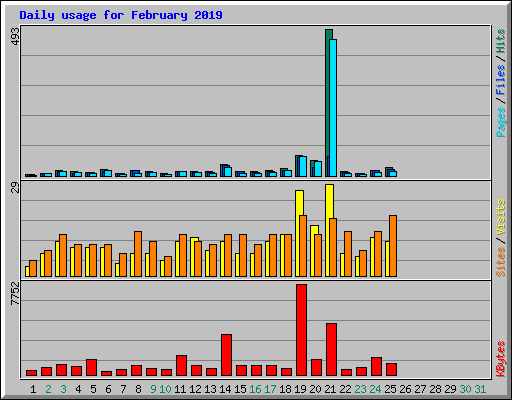This screenshot has width=512, height=400.
Task: Click the cyan Pages bar for day 19
Action: (303, 167)
